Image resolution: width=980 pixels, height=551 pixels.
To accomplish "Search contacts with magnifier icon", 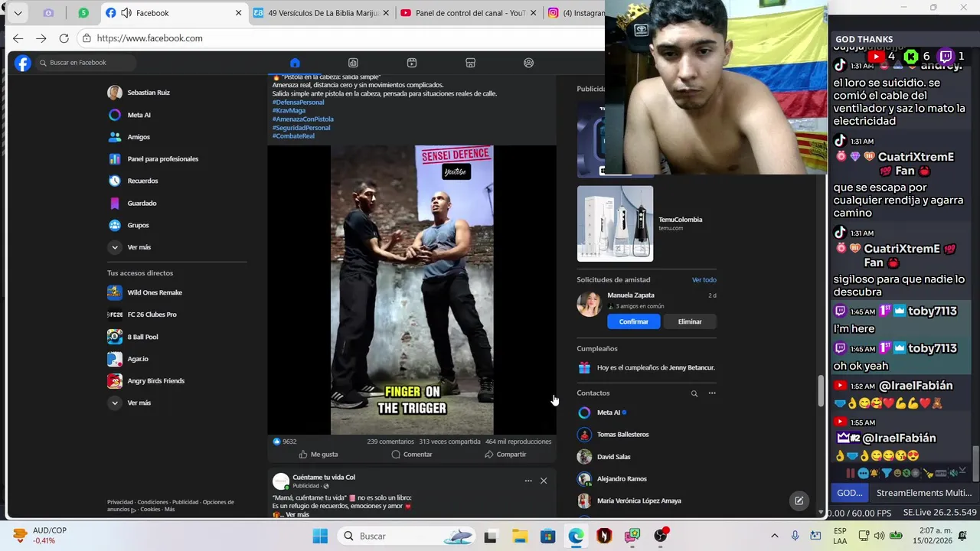I will point(694,393).
